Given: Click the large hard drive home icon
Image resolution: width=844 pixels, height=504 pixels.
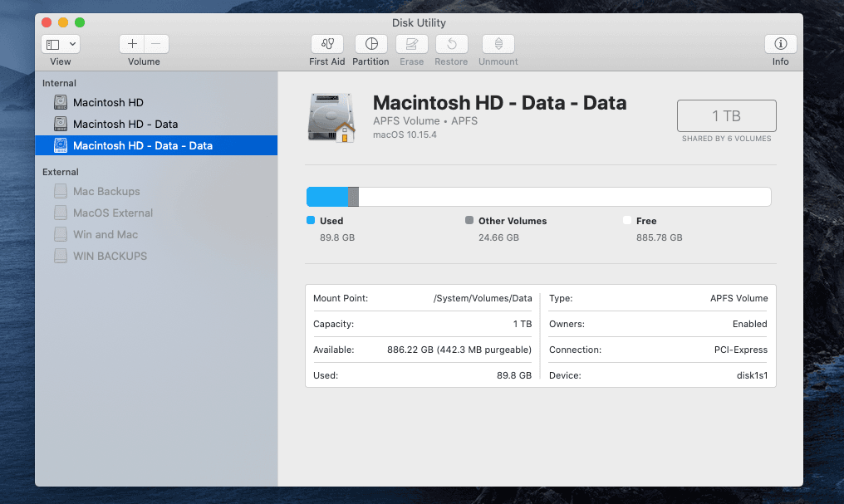Looking at the screenshot, I should coord(331,118).
